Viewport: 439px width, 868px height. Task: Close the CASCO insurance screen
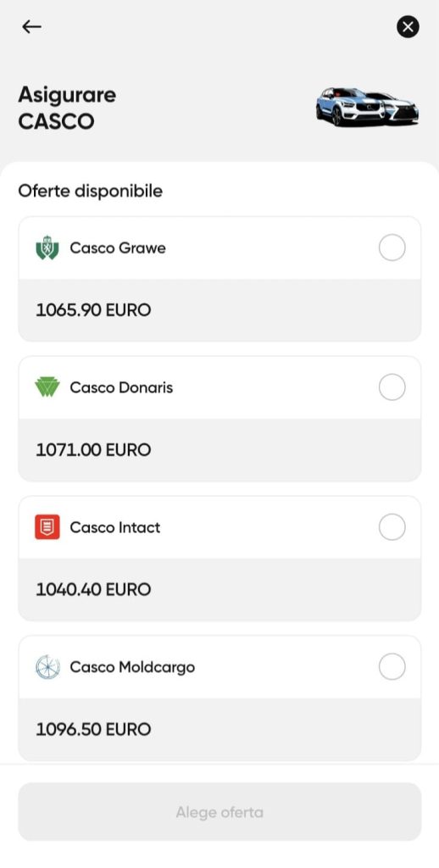(408, 26)
